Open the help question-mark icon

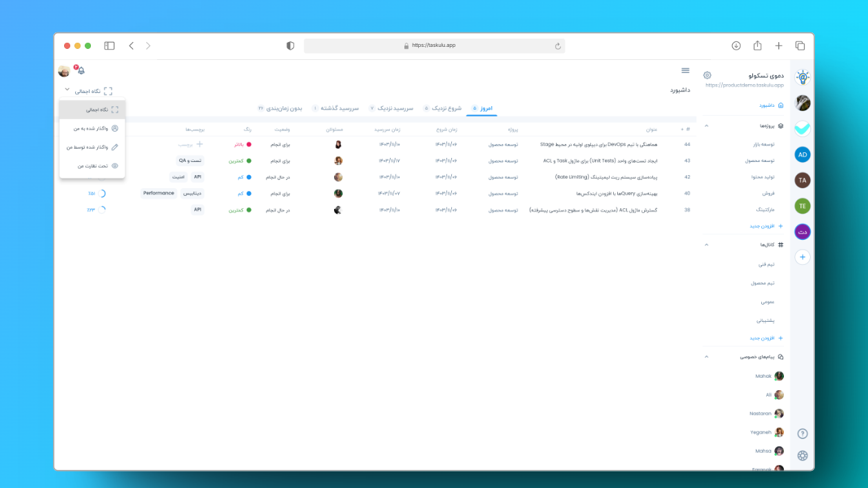803,434
